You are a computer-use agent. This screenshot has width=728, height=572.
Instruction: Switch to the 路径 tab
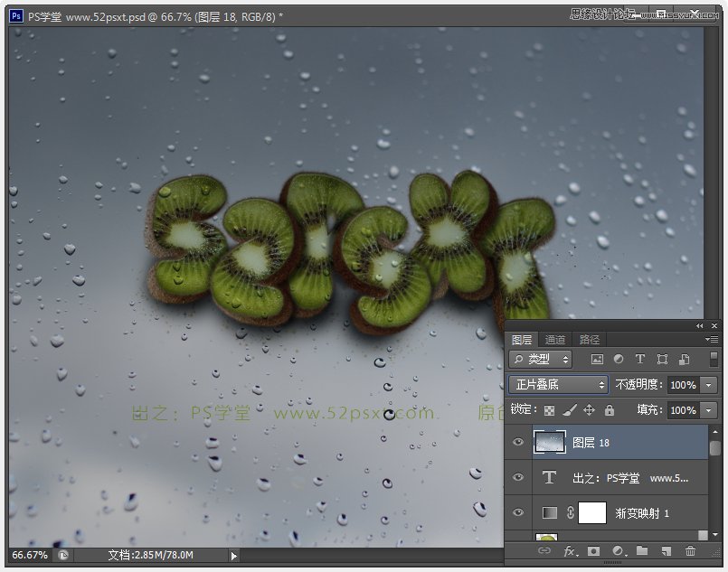[x=590, y=340]
